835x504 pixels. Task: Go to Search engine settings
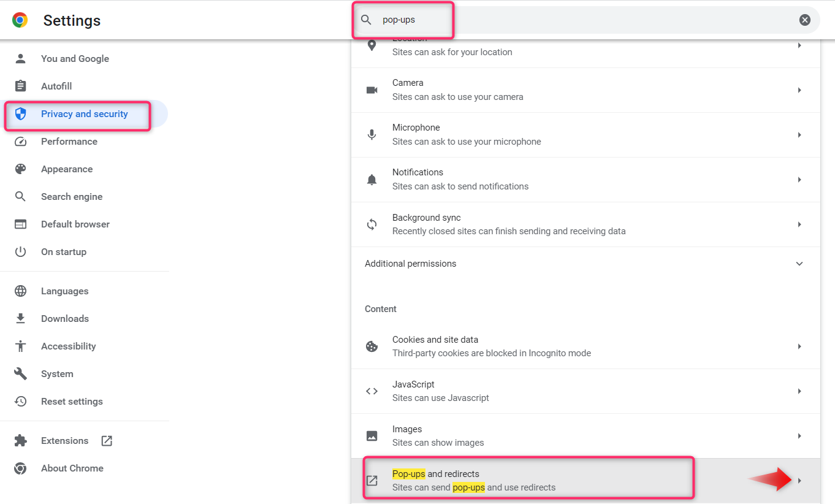tap(72, 197)
